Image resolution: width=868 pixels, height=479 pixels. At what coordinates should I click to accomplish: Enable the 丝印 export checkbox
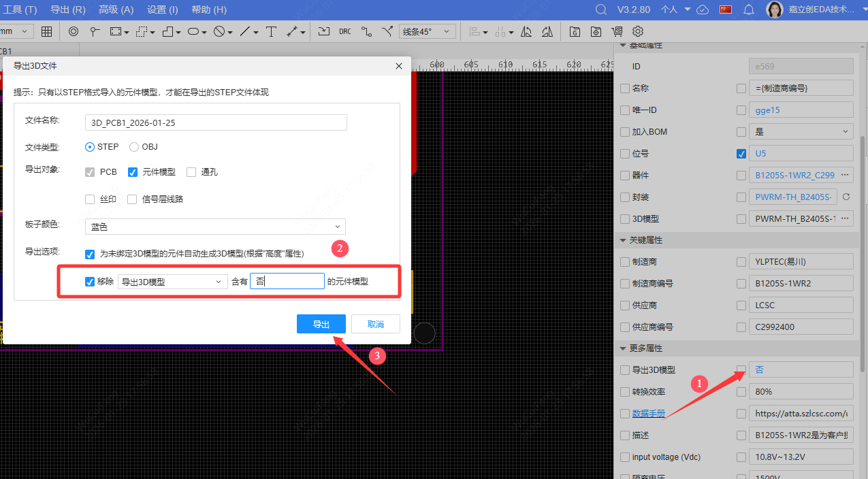(x=89, y=199)
